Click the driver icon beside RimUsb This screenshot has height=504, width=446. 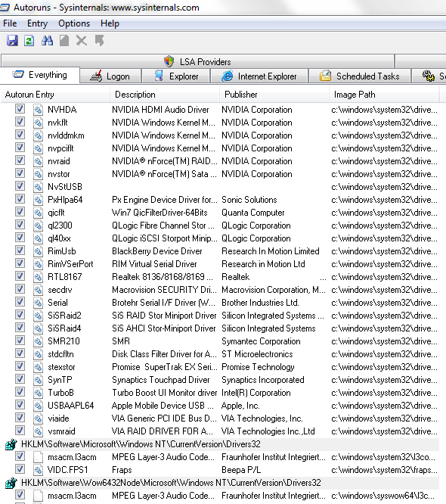click(x=39, y=251)
